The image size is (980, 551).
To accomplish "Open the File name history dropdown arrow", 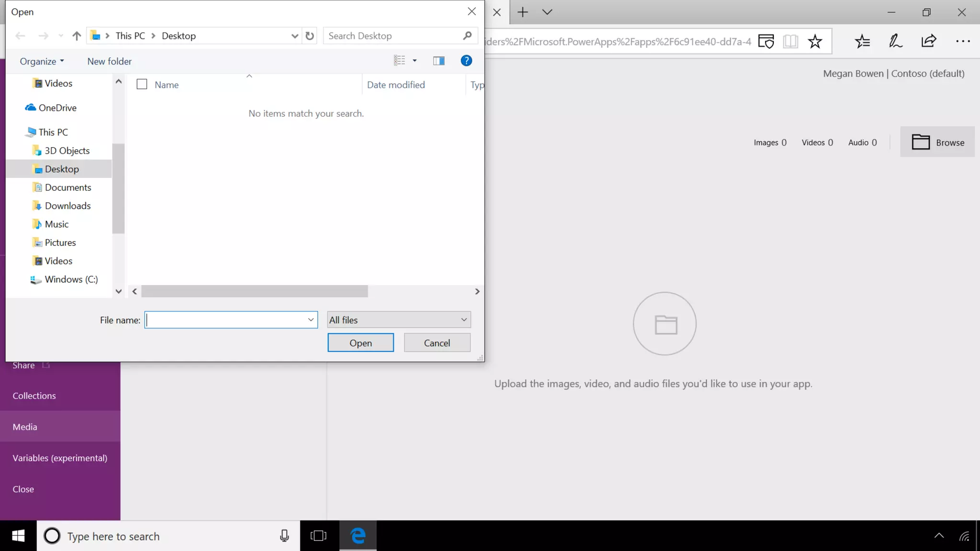I will [311, 320].
